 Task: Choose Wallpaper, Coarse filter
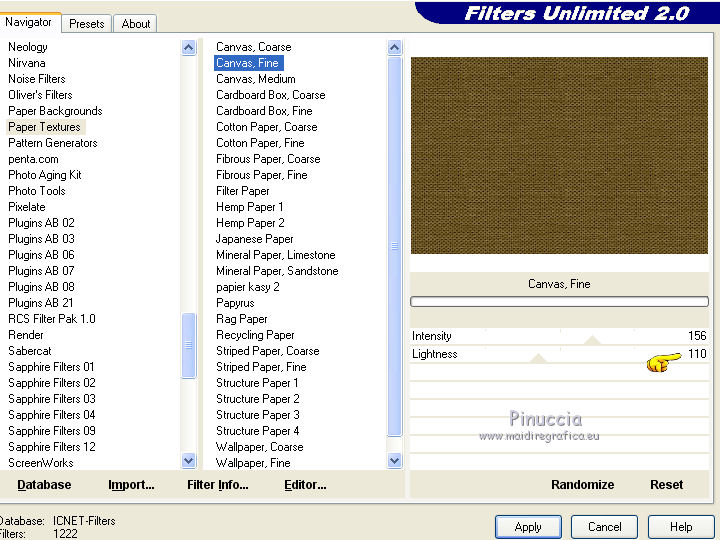[x=259, y=447]
